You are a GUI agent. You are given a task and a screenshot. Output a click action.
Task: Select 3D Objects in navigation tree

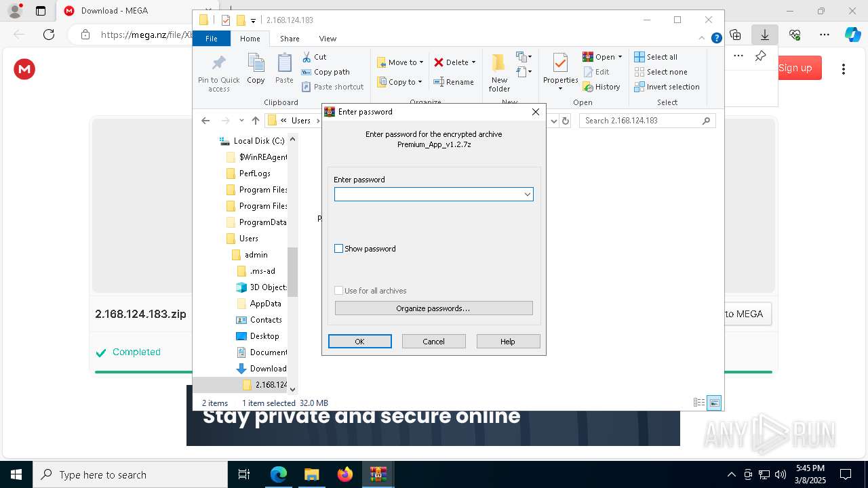click(x=262, y=287)
